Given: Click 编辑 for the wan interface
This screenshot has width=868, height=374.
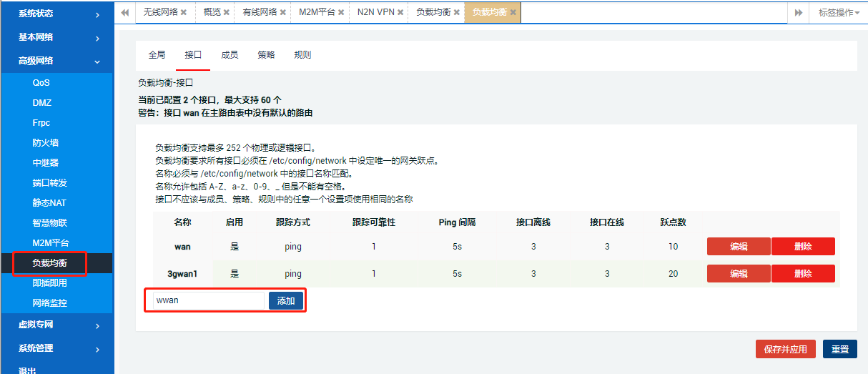Looking at the screenshot, I should pos(739,247).
